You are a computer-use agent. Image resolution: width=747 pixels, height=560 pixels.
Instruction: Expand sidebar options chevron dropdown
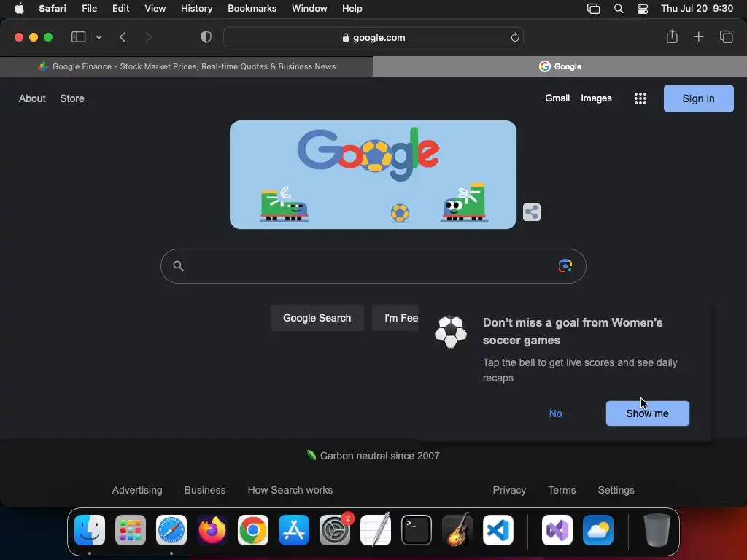[x=98, y=37]
